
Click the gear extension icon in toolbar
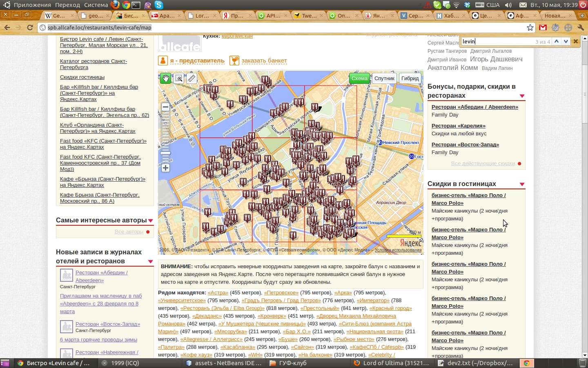click(x=555, y=27)
